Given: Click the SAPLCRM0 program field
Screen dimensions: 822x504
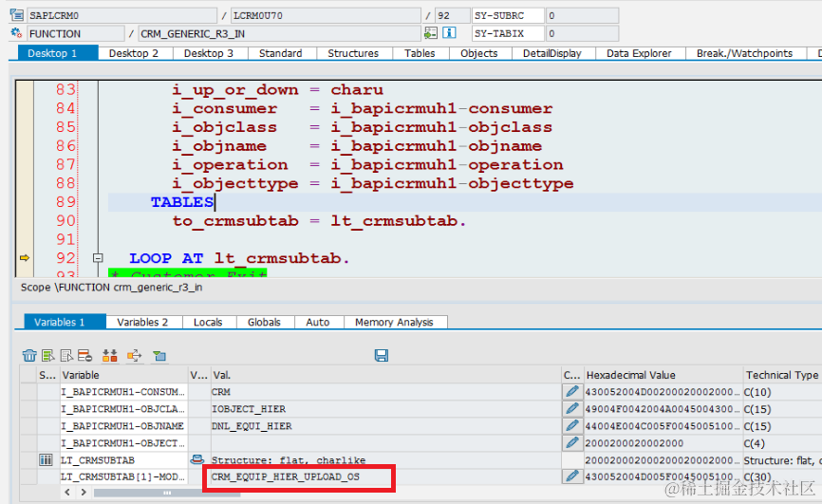Looking at the screenshot, I should click(121, 15).
